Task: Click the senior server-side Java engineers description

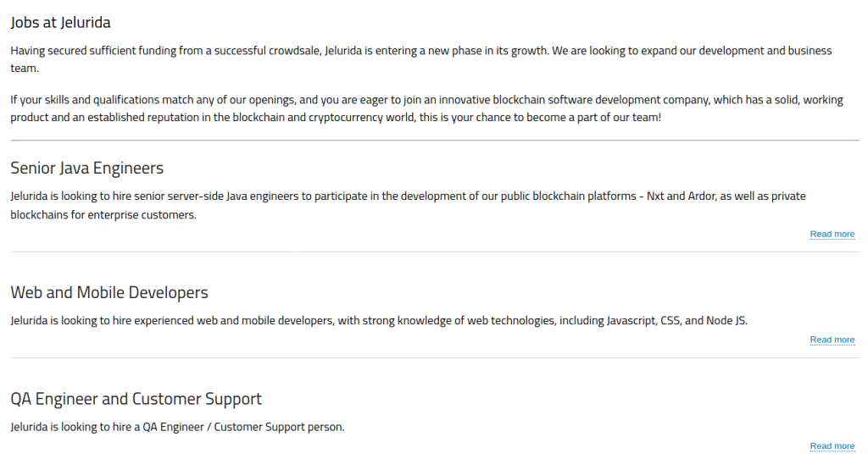Action: 408,205
